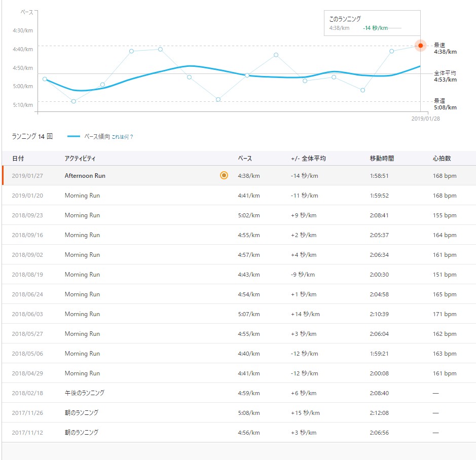
Task: Click the target icon in Afternoon Run row
Action: click(224, 175)
